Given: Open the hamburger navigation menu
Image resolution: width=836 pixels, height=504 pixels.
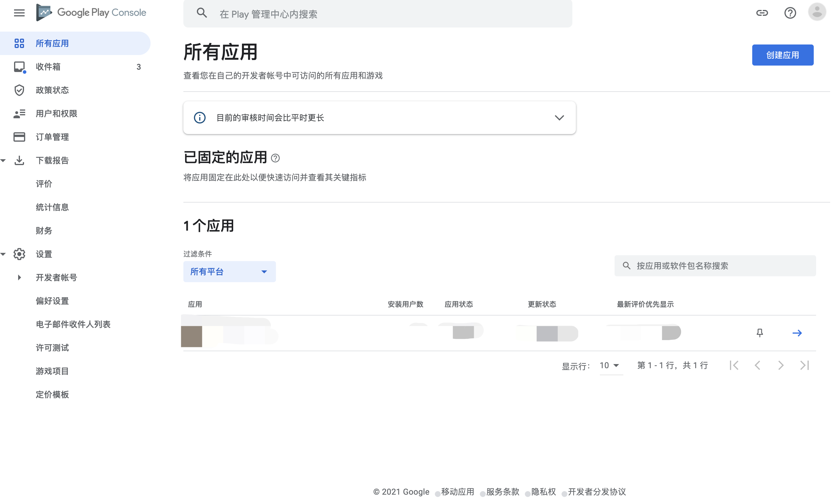Looking at the screenshot, I should [x=19, y=13].
